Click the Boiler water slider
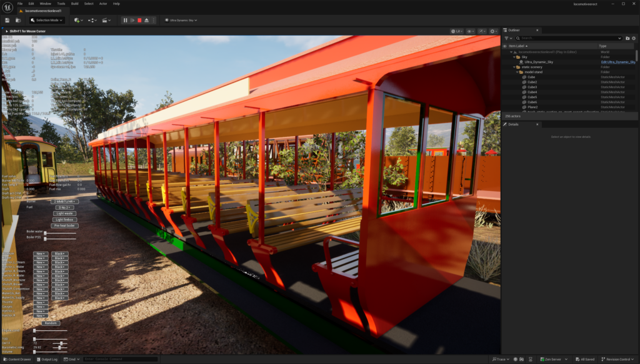 point(59,232)
